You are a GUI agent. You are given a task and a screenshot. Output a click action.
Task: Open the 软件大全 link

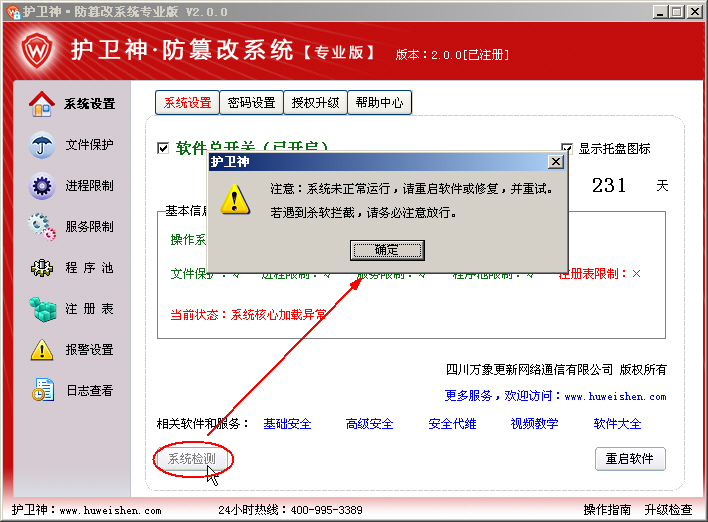tap(617, 424)
